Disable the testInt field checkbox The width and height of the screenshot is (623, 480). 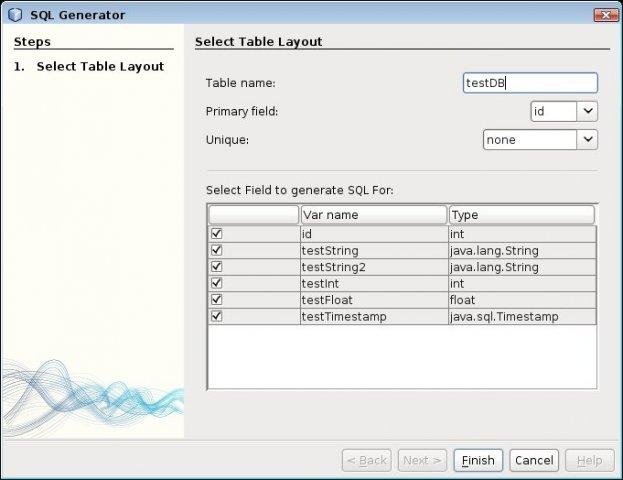click(217, 283)
